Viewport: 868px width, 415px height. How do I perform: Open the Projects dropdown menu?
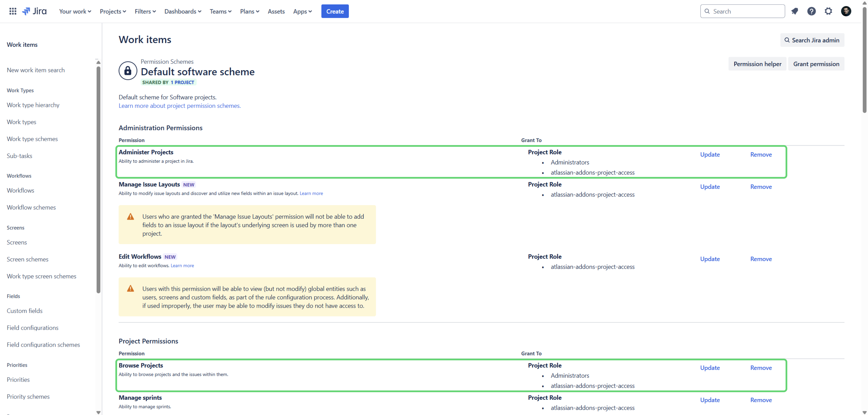click(x=113, y=11)
